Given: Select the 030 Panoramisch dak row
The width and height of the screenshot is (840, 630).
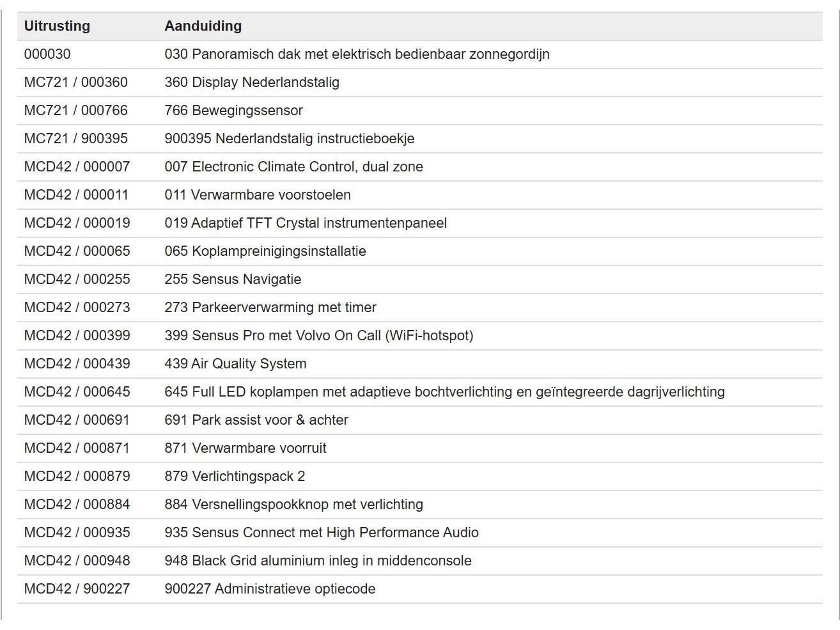Looking at the screenshot, I should [x=419, y=54].
